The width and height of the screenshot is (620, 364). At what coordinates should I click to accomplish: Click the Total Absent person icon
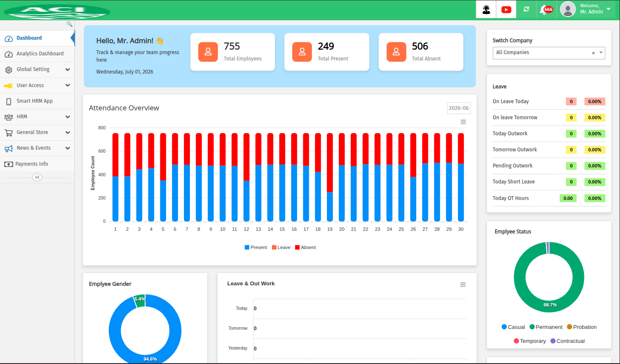[396, 52]
